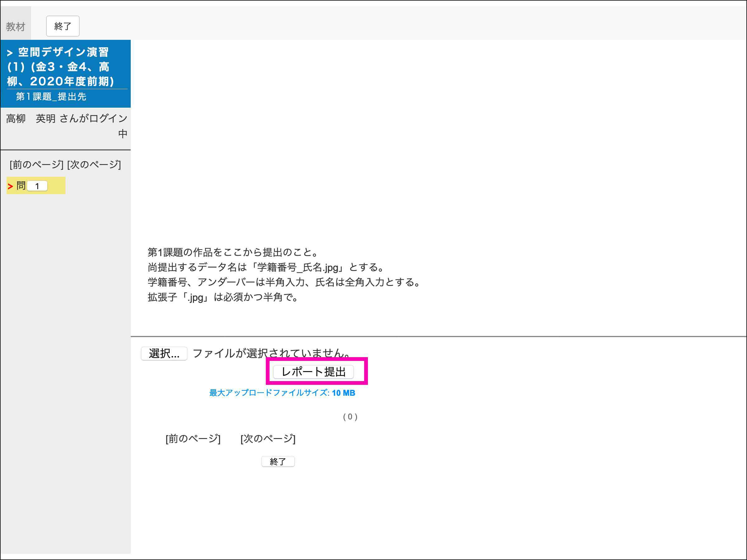Submit with the レポート提出 button
The image size is (747, 560).
click(313, 372)
